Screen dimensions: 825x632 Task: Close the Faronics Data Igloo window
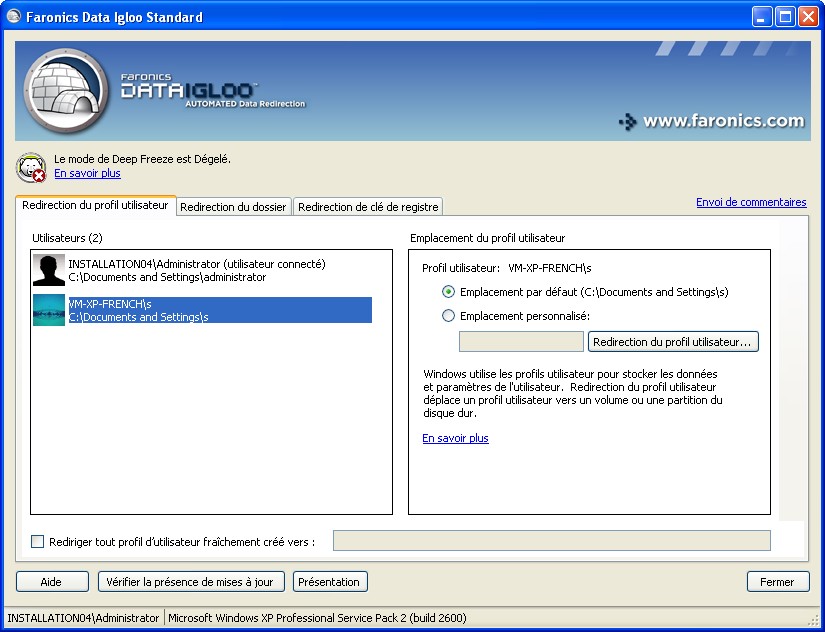click(808, 17)
